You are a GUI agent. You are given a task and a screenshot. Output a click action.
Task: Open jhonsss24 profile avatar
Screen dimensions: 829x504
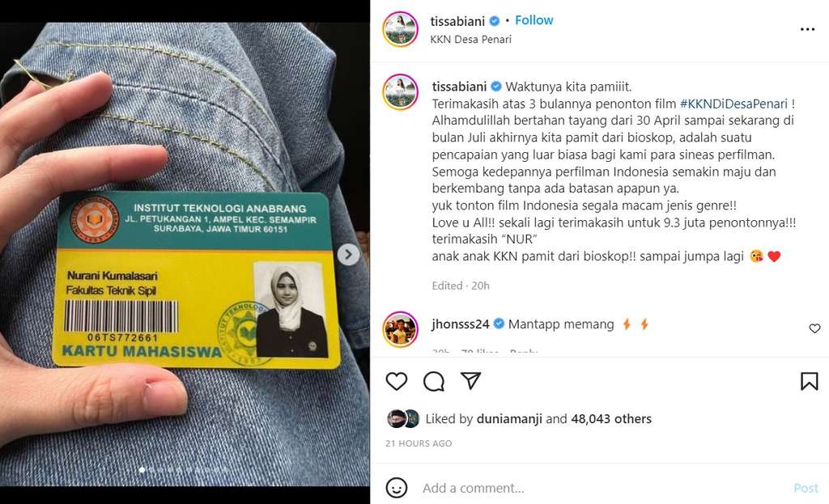401,329
